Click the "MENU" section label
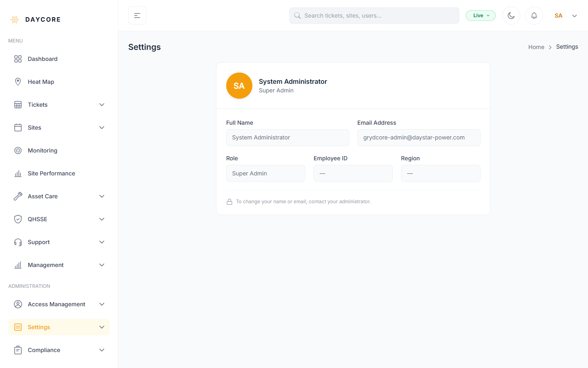 point(16,41)
